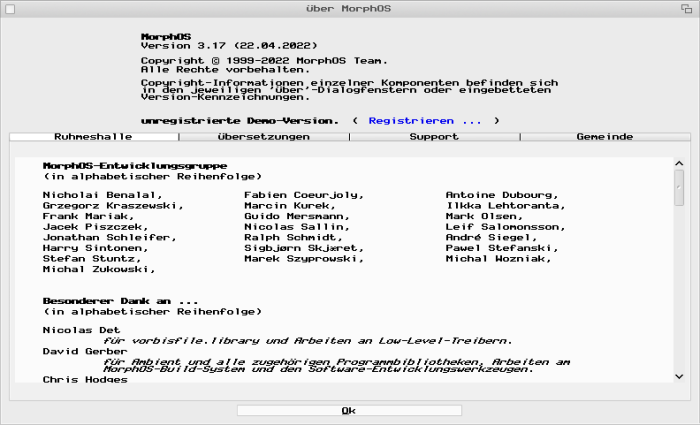This screenshot has height=425, width=700.
Task: Click the name Nicolas Det
Action: (x=82, y=330)
